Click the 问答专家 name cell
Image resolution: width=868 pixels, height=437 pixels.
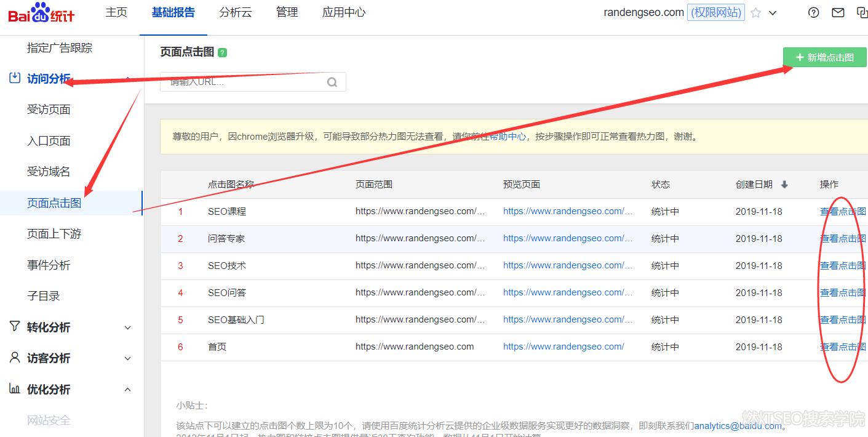[226, 238]
